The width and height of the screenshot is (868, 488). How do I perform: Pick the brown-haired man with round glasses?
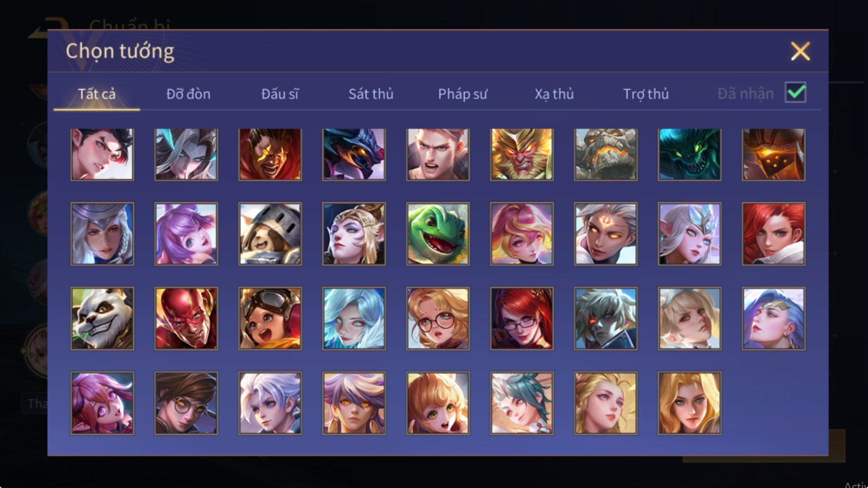186,403
